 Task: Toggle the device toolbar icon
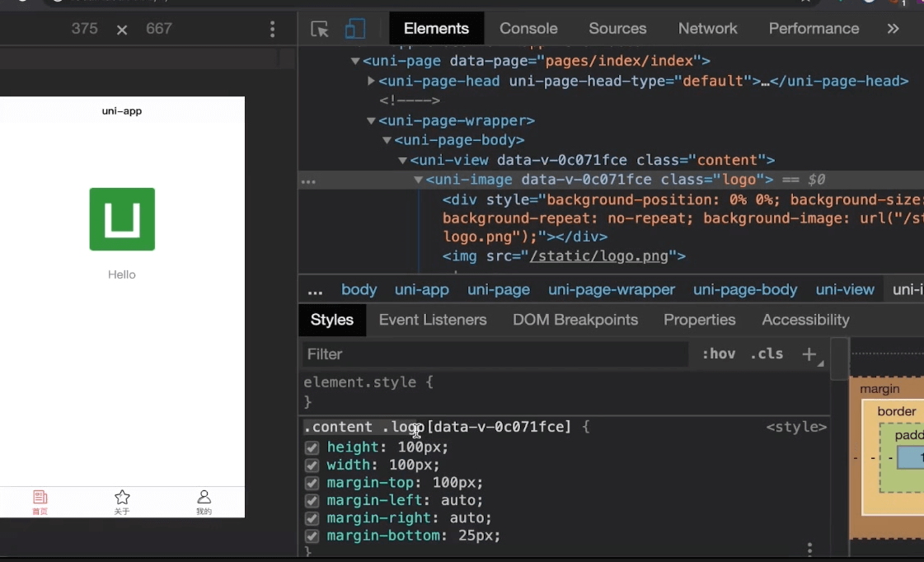[354, 29]
